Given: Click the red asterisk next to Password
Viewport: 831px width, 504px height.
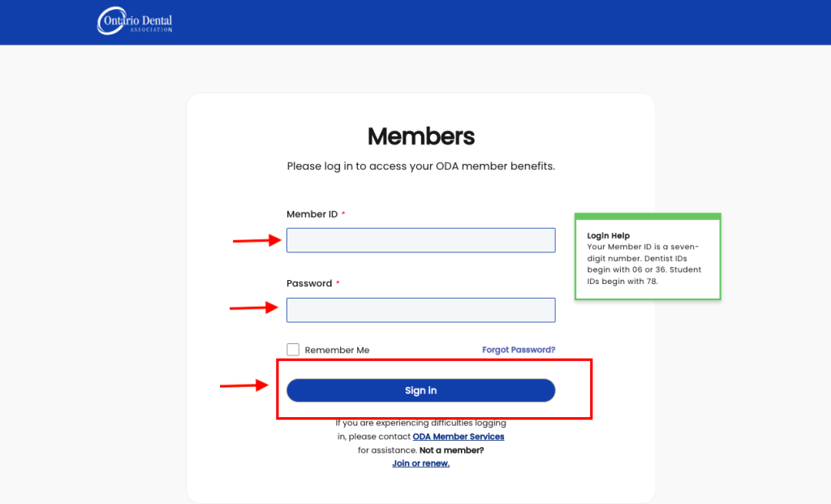Looking at the screenshot, I should point(338,282).
